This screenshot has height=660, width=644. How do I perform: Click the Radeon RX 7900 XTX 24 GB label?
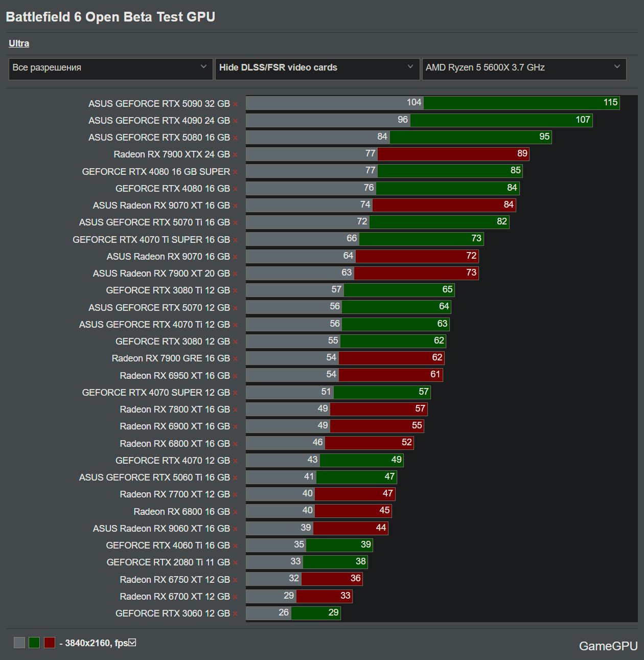pyautogui.click(x=172, y=154)
